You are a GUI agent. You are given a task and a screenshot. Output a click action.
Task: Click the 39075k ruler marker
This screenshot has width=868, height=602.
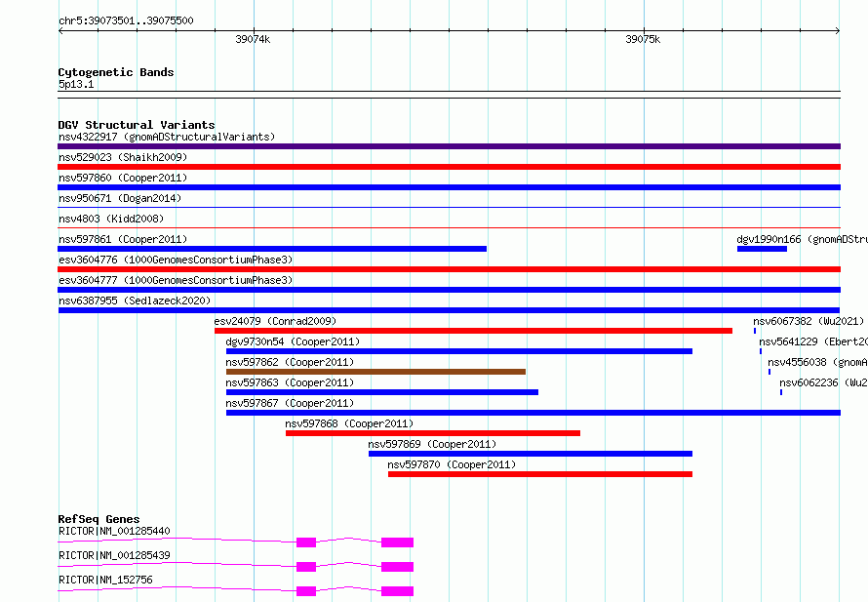point(643,39)
